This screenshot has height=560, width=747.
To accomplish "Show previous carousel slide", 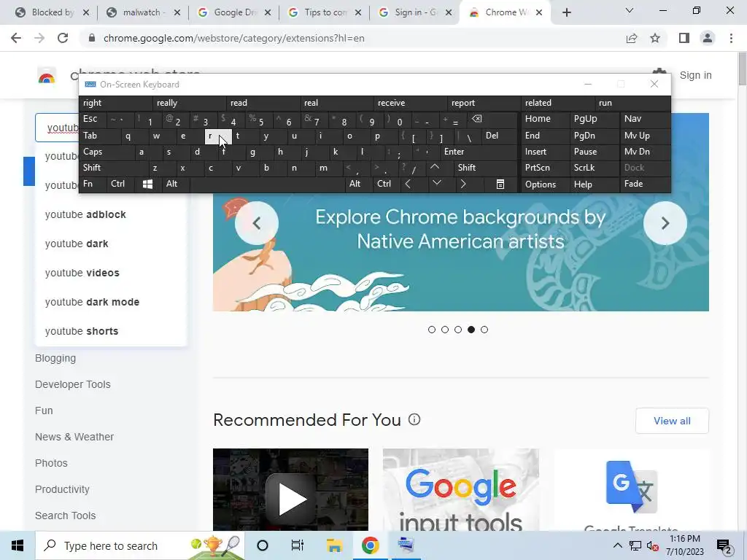I will [257, 223].
